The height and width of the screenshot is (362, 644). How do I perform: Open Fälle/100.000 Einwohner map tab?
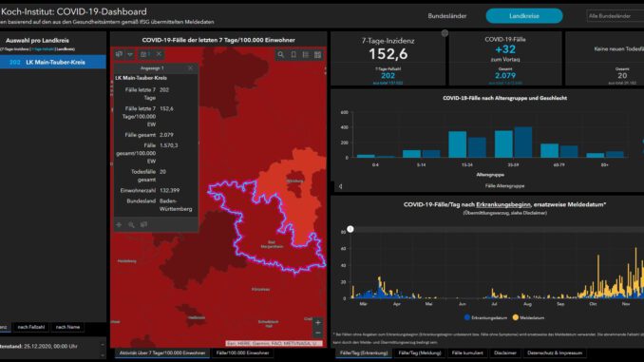click(x=243, y=352)
